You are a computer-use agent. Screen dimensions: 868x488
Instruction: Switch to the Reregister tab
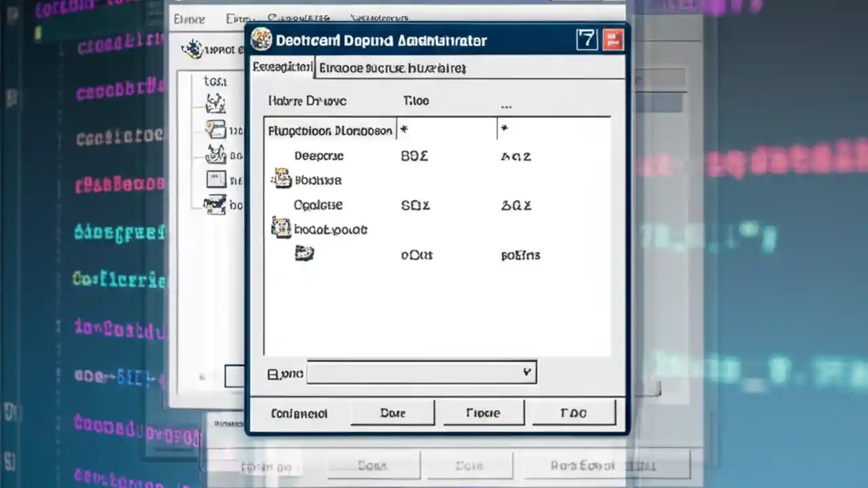pyautogui.click(x=282, y=67)
